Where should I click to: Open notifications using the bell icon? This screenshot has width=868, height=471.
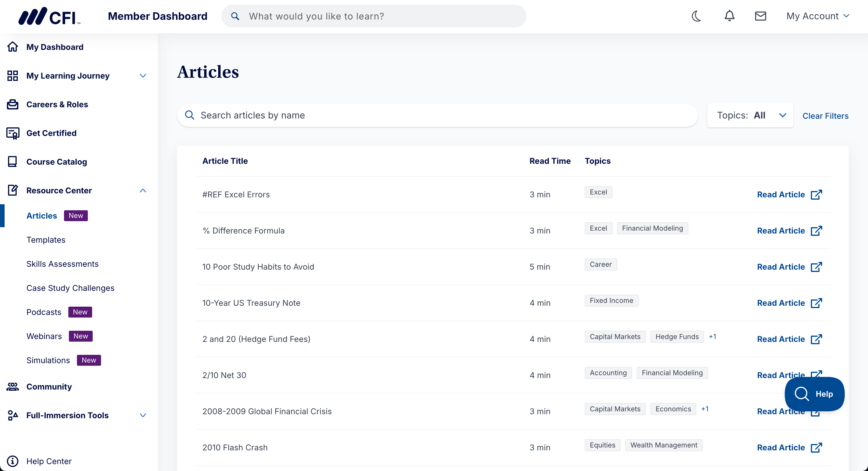729,16
